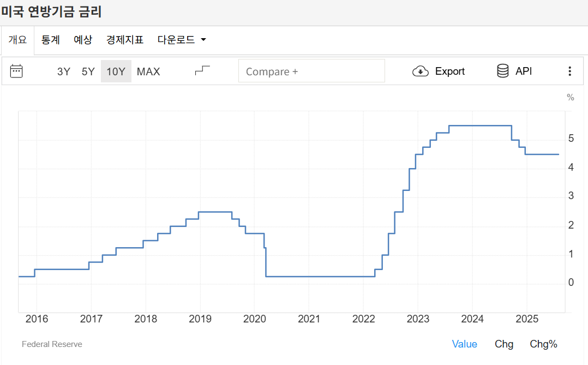Click the API label button
Viewport: 588px width, 365px height.
(x=524, y=71)
